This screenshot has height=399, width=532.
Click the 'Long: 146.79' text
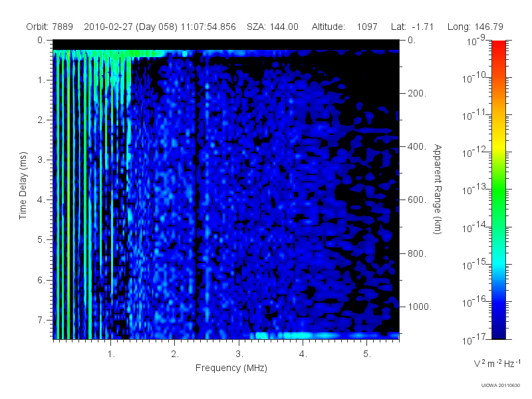(x=475, y=27)
